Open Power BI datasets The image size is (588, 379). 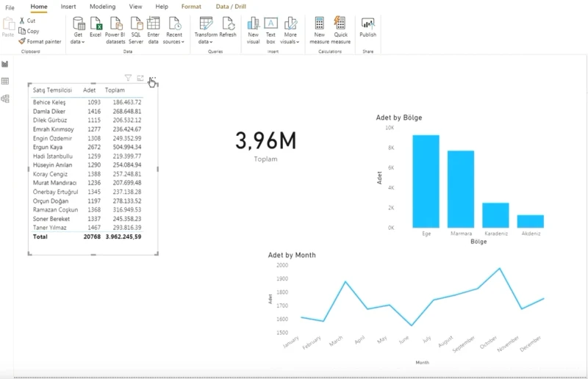pyautogui.click(x=115, y=31)
